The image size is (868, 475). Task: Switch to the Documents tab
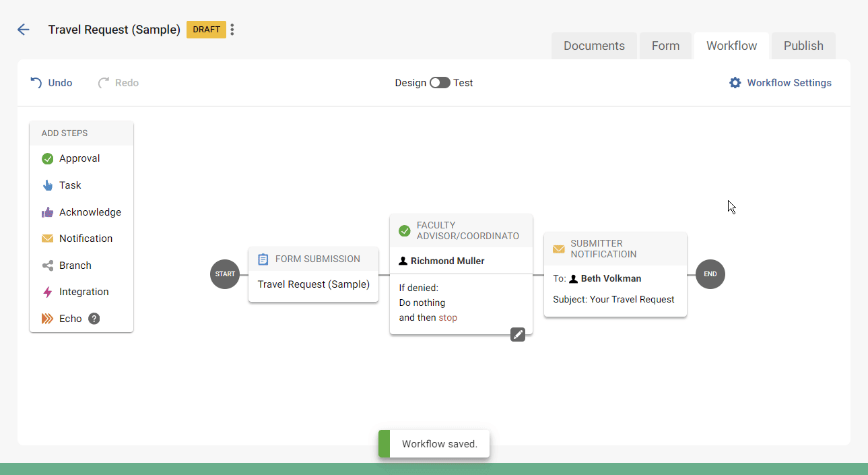pyautogui.click(x=594, y=45)
